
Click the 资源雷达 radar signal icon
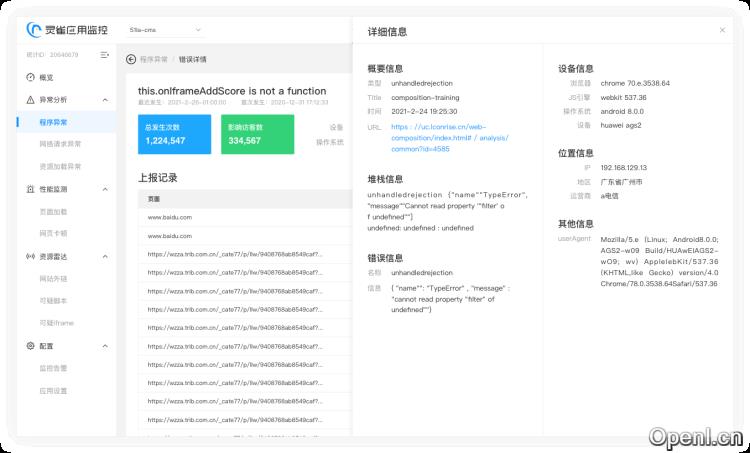[31, 256]
